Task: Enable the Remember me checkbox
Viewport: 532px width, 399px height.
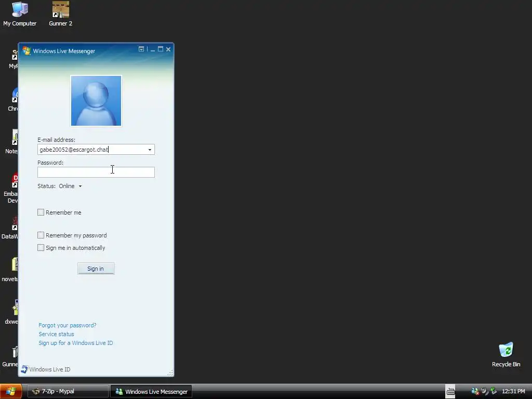Action: pos(41,212)
